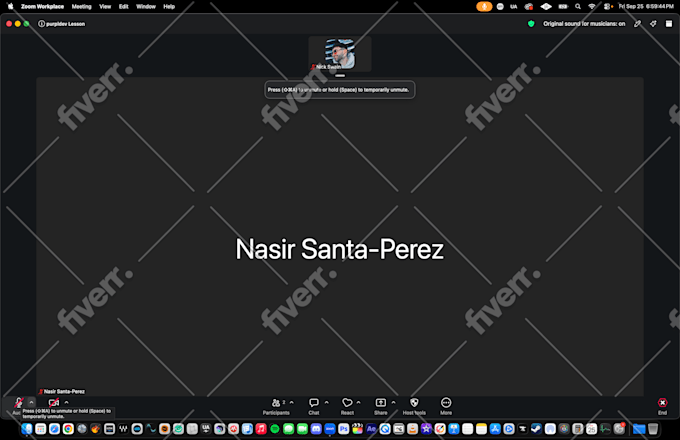Click the green encryption shield icon
The width and height of the screenshot is (680, 440).
pos(531,24)
